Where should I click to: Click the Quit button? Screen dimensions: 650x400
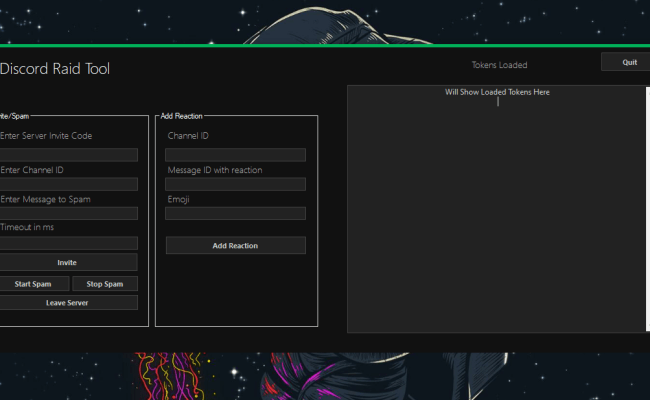click(x=626, y=62)
